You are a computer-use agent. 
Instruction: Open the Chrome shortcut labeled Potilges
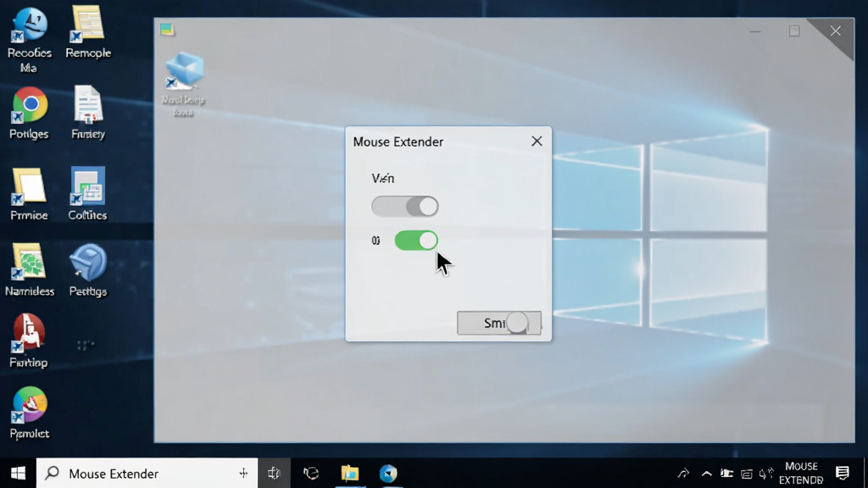(x=30, y=114)
